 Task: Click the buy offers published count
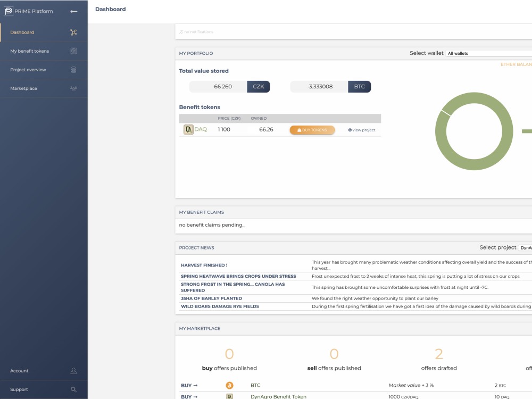(x=229, y=354)
